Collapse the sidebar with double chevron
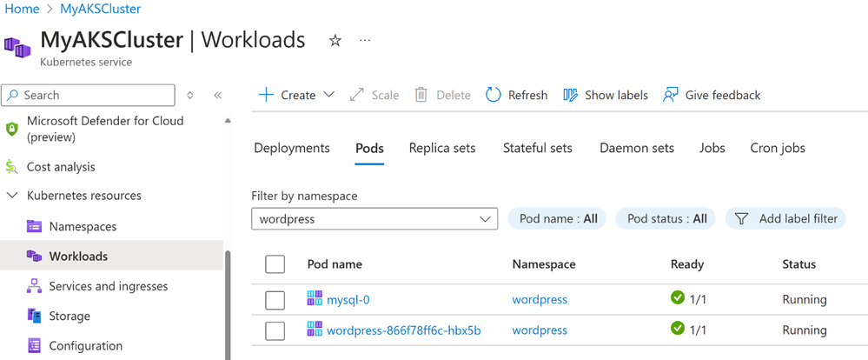This screenshot has height=360, width=868. click(x=217, y=96)
